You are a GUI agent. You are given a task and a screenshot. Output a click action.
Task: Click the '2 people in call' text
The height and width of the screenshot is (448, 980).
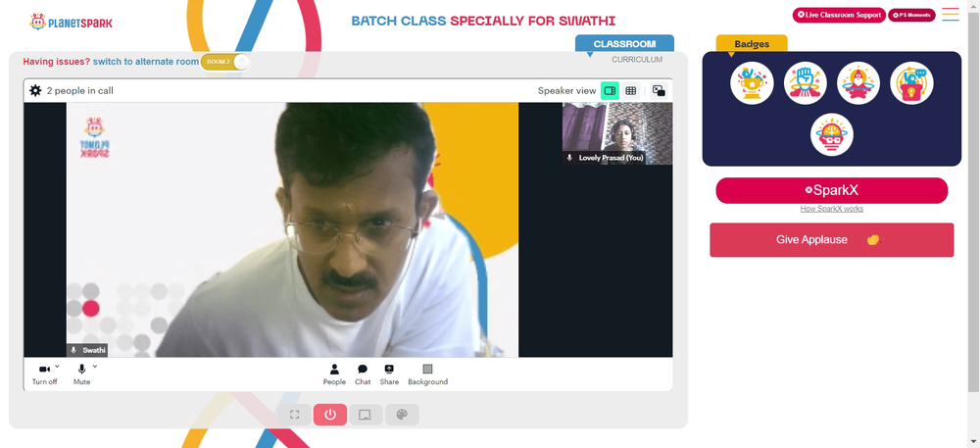tap(80, 90)
